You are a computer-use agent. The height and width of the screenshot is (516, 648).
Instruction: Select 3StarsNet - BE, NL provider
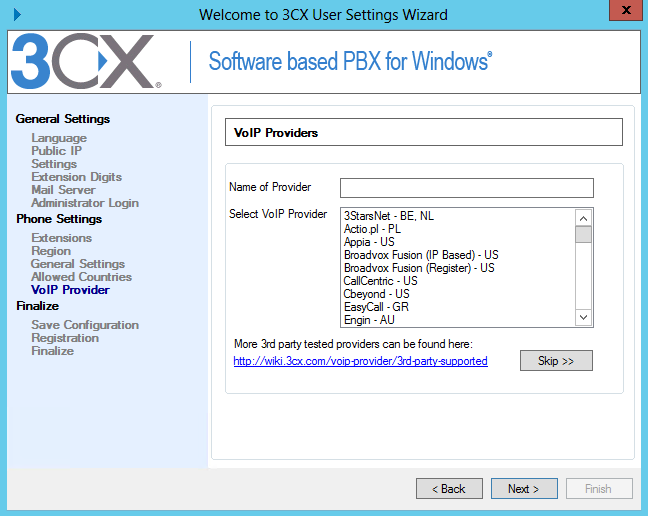(x=388, y=216)
